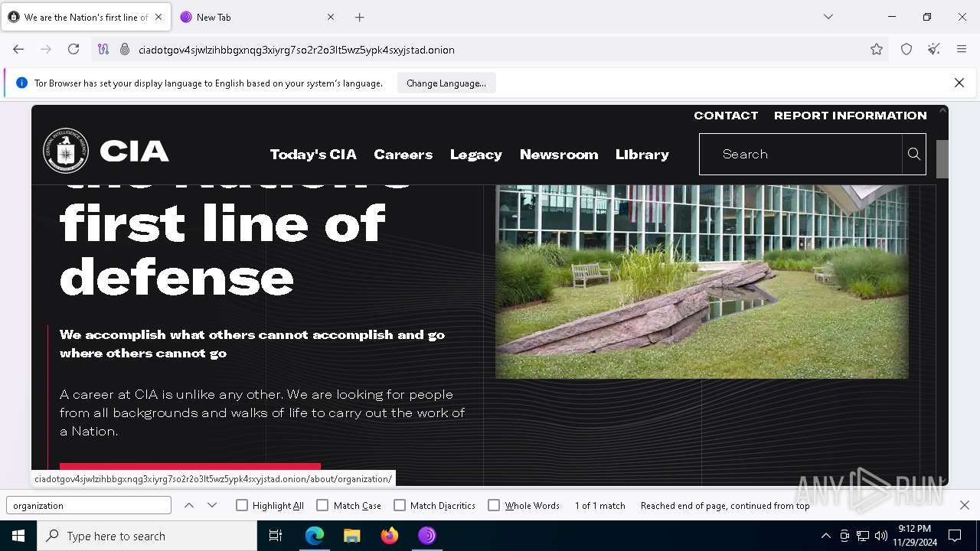The image size is (980, 551).
Task: Open a new tab with the plus button
Action: [360, 17]
